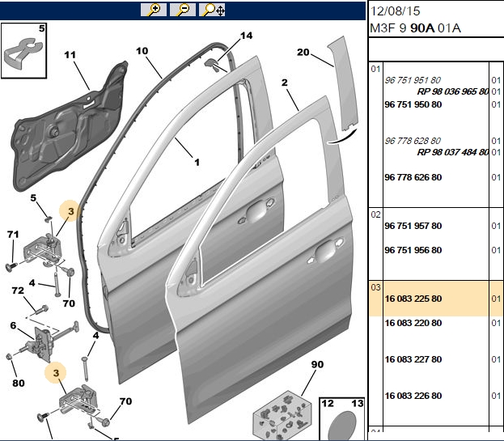Screen dimensions: 504x441
Task: Select part number 96 778 626 80
Action: pos(413,177)
